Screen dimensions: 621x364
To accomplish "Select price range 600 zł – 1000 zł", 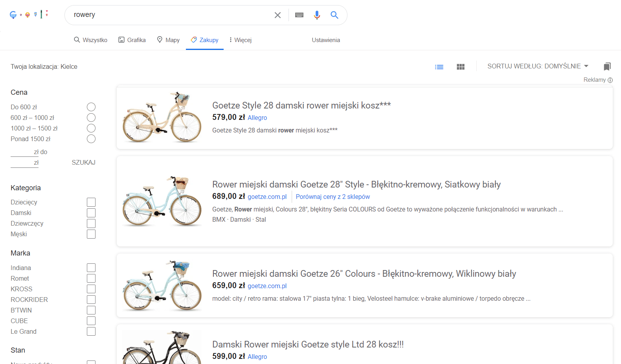I will 91,118.
